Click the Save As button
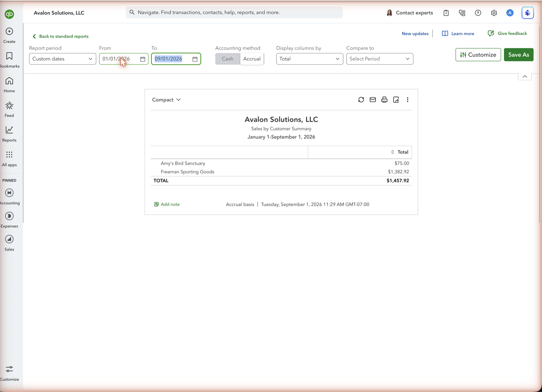The image size is (542, 392). [519, 55]
